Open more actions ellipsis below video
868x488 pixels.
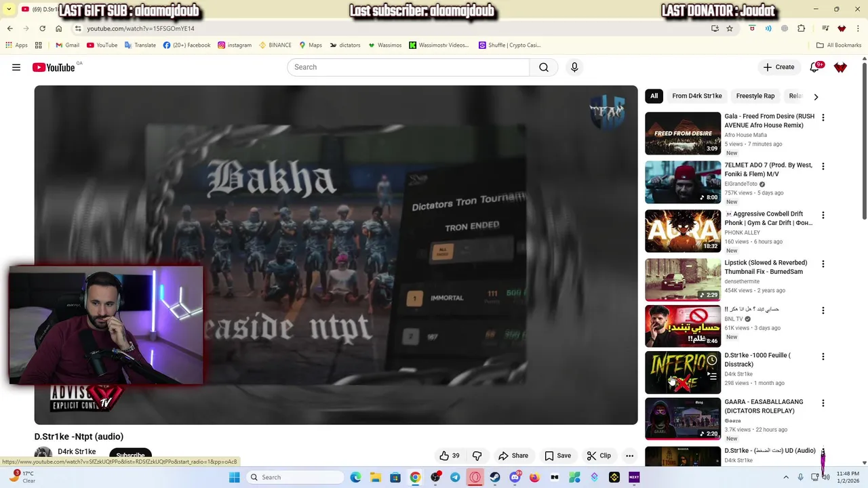629,455
